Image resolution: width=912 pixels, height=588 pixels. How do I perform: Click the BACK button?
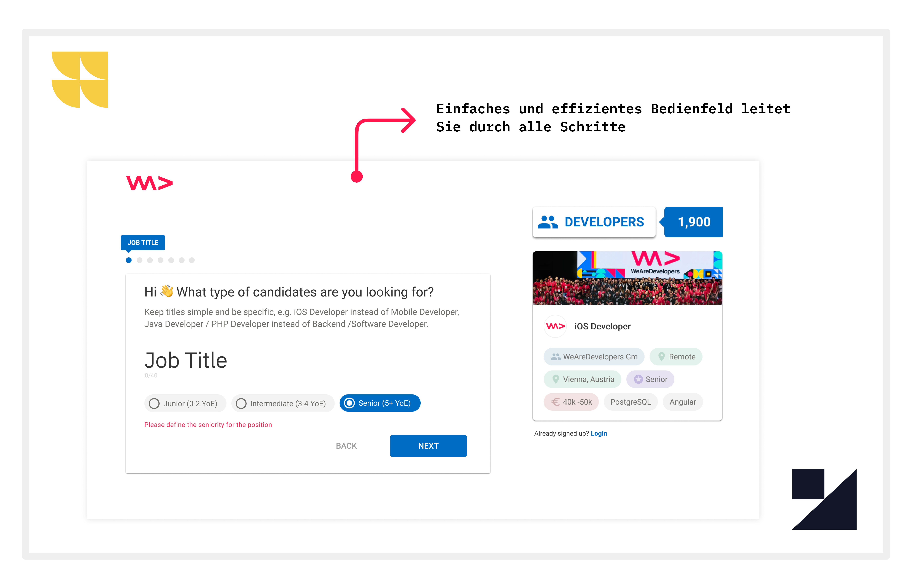(x=346, y=446)
